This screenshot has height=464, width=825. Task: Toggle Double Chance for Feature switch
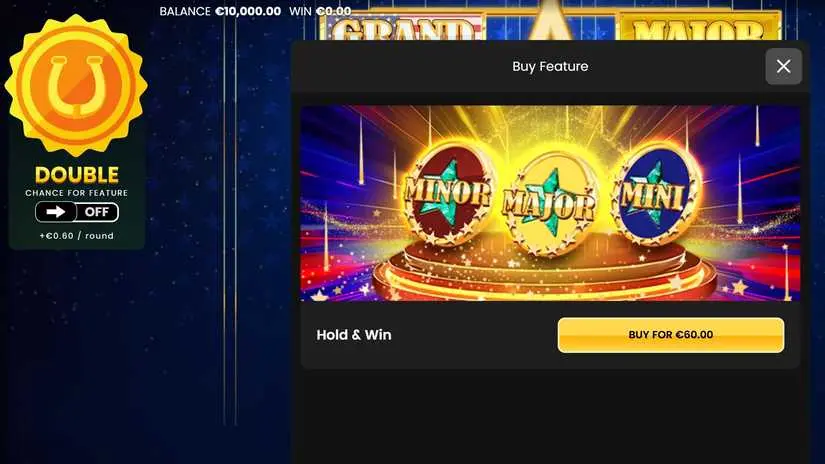[x=77, y=212]
